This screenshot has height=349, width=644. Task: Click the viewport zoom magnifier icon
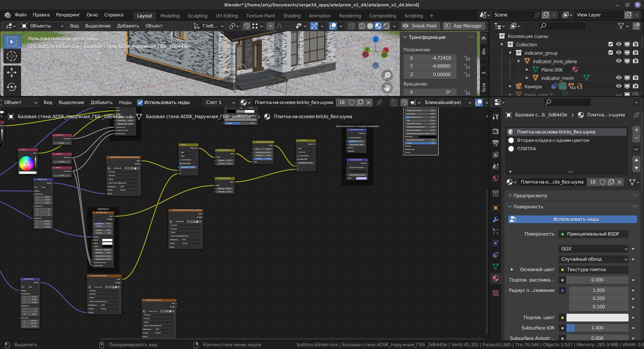click(387, 76)
